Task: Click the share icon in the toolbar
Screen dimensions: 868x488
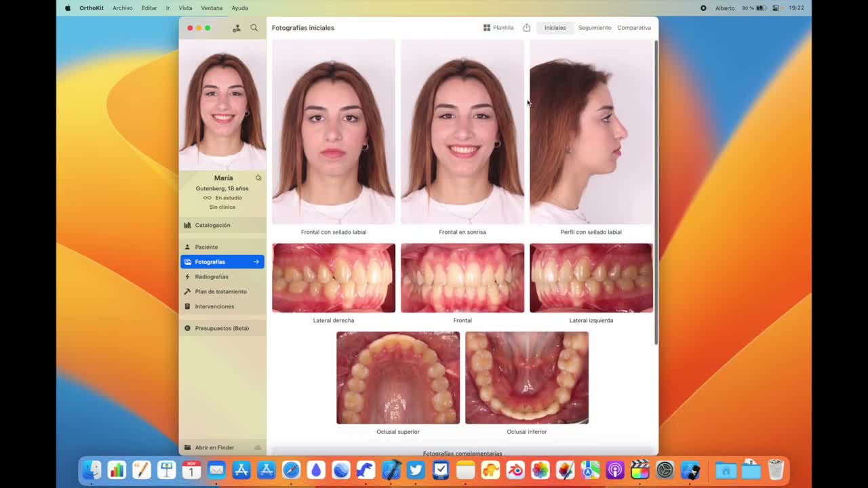Action: tap(526, 28)
